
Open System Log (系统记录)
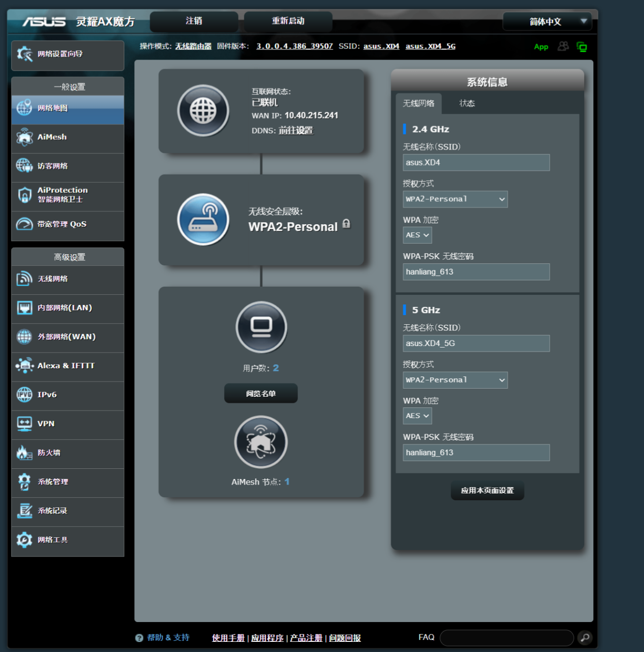click(67, 511)
